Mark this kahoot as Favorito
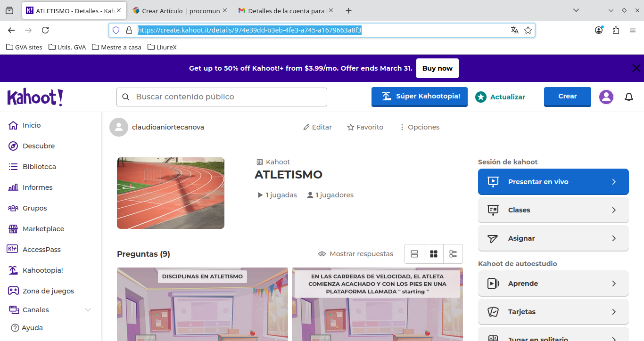This screenshot has width=644, height=341. [x=365, y=127]
